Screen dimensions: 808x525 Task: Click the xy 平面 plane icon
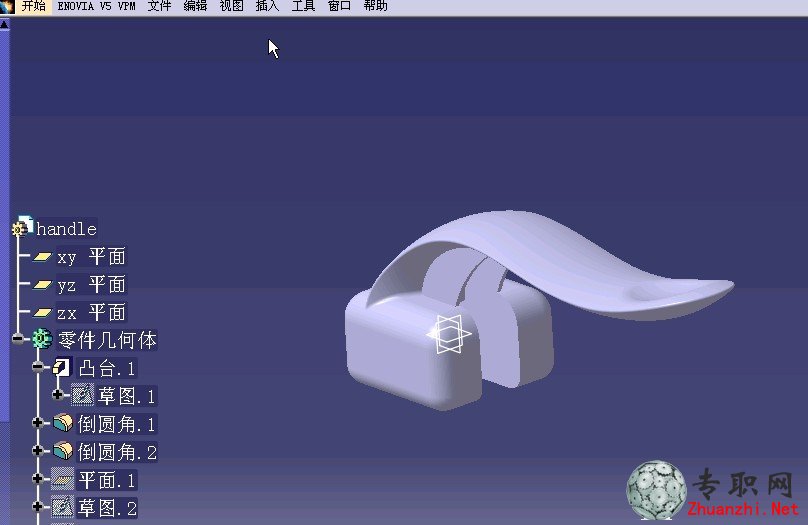tap(42, 257)
